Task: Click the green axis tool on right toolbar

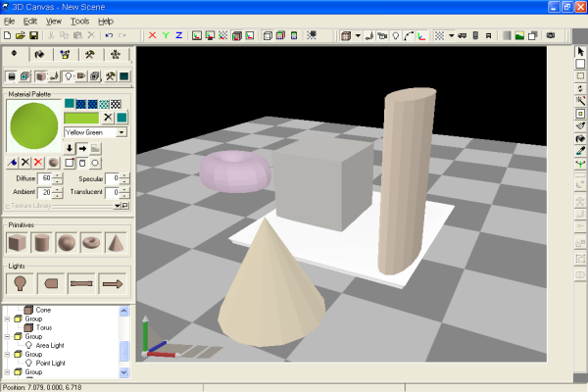Action: pyautogui.click(x=580, y=164)
